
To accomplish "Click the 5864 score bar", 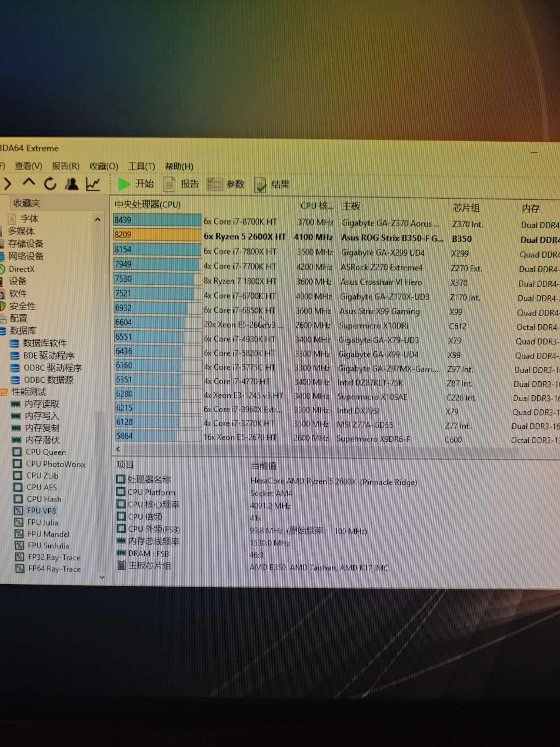I will pos(158,436).
